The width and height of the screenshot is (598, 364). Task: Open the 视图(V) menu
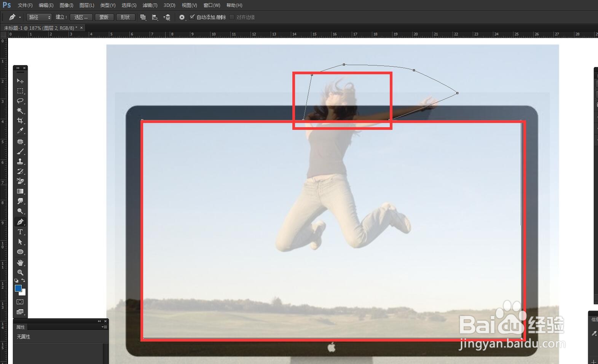pyautogui.click(x=189, y=5)
